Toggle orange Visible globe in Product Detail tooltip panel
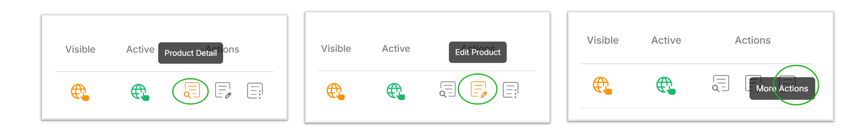 [80, 92]
